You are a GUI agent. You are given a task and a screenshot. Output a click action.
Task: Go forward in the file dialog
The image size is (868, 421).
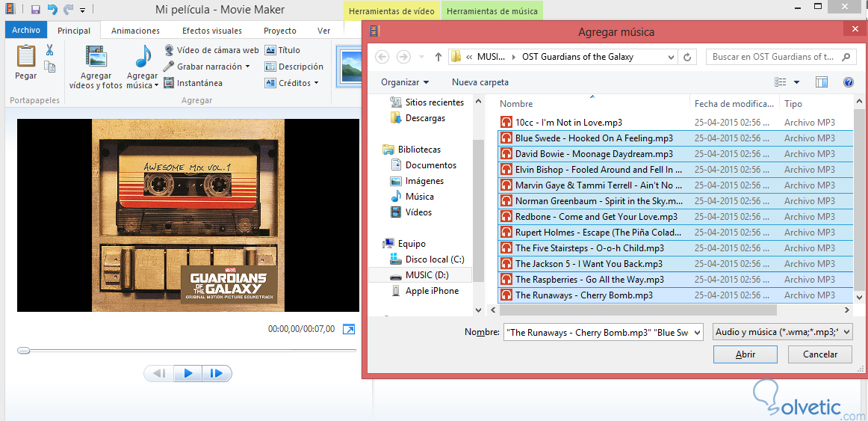[x=403, y=57]
